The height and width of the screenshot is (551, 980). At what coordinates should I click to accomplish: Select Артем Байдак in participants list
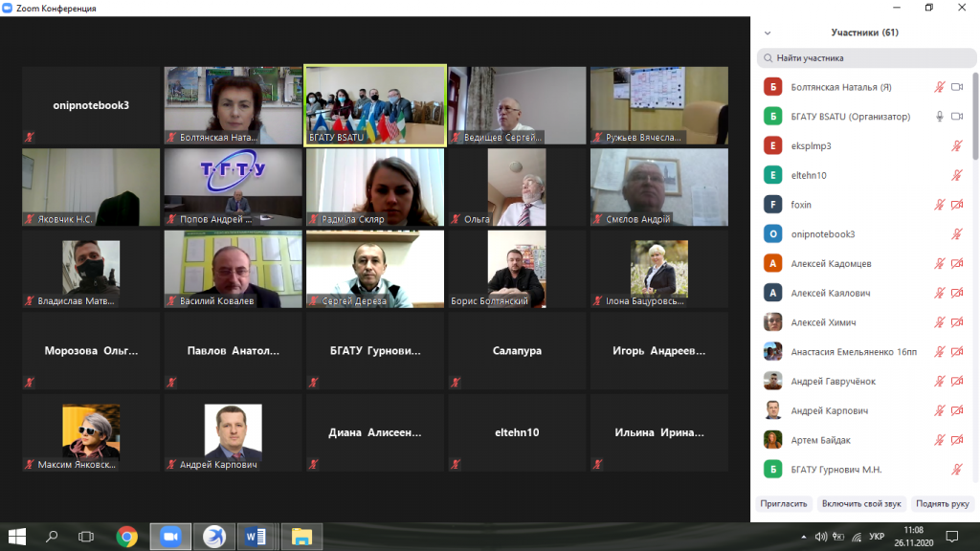coord(866,440)
